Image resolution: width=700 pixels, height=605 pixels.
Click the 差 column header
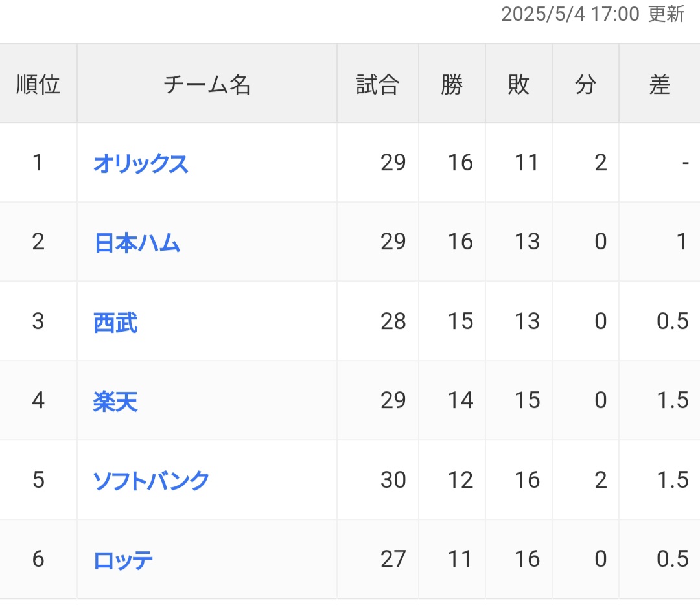659,84
